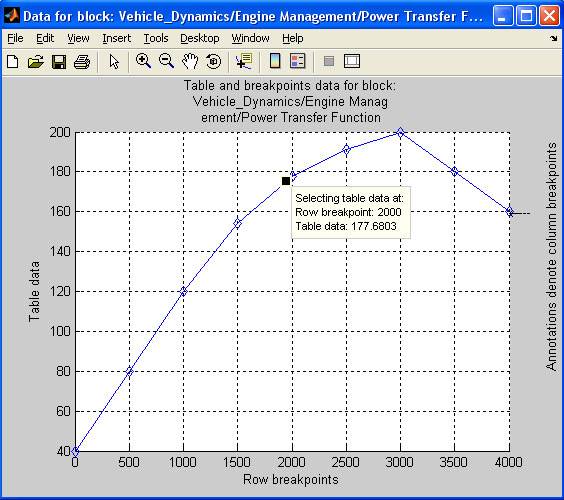Activate the Zoom Out tool
The width and height of the screenshot is (564, 500).
coord(166,61)
